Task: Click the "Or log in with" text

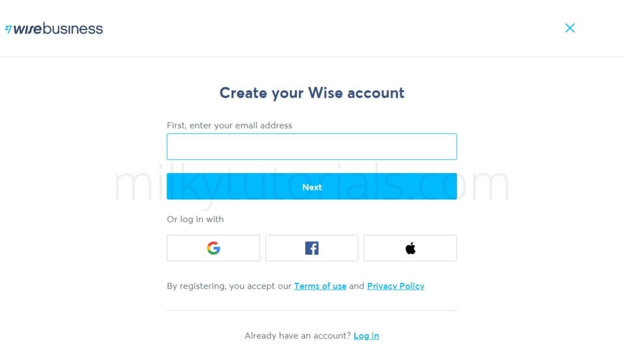Action: point(195,219)
